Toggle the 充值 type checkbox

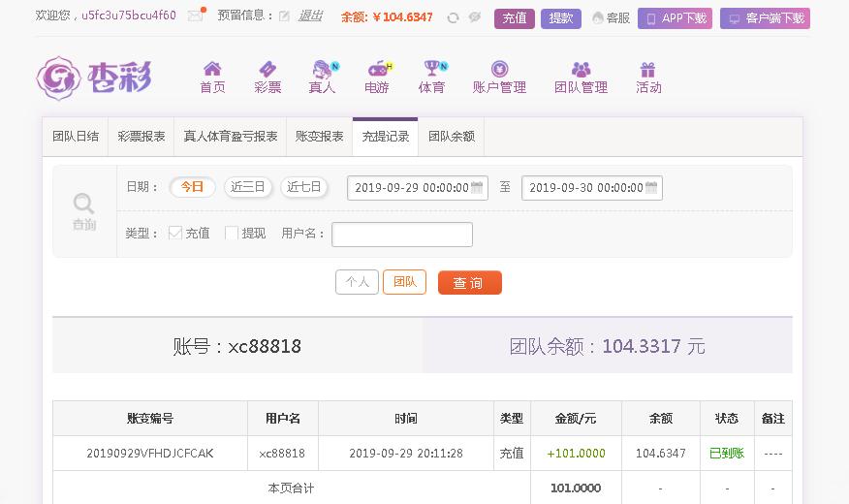click(x=174, y=233)
